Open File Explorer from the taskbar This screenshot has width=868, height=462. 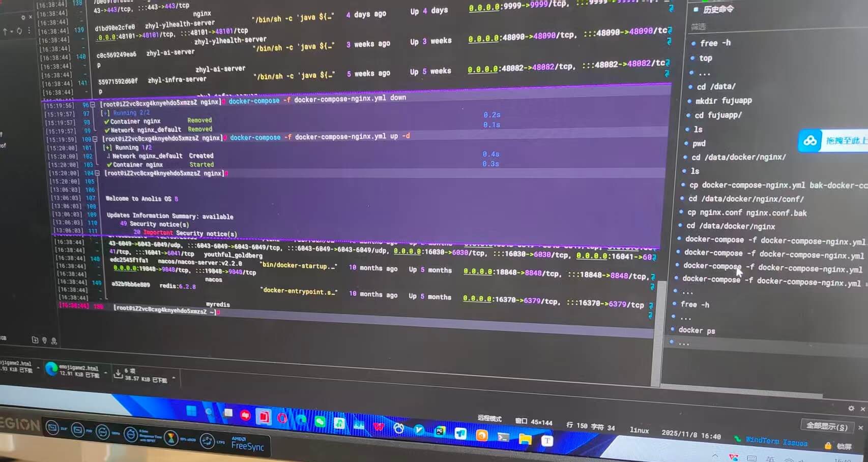click(x=525, y=439)
